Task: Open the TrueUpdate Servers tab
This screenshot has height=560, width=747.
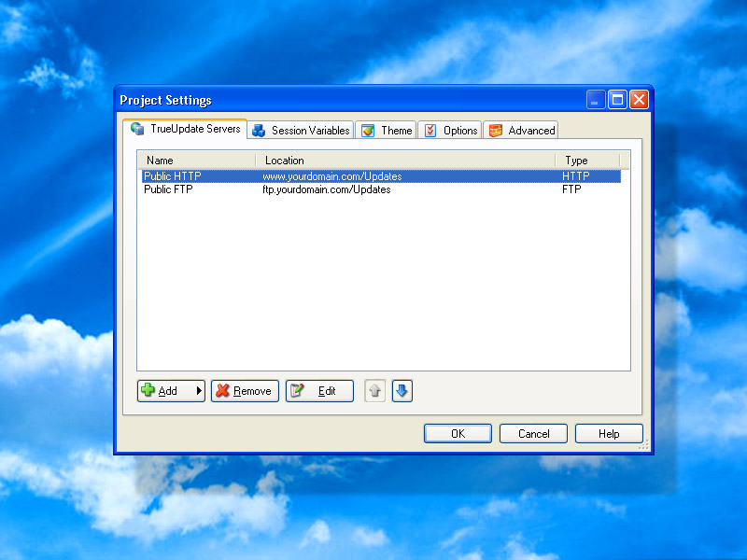Action: coord(185,129)
